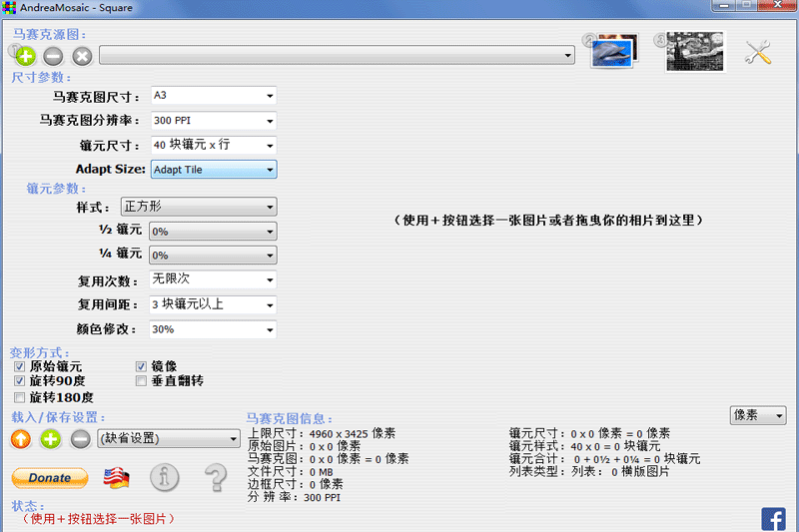
Task: Toggle the 旋转90度 checkbox
Action: (19, 381)
